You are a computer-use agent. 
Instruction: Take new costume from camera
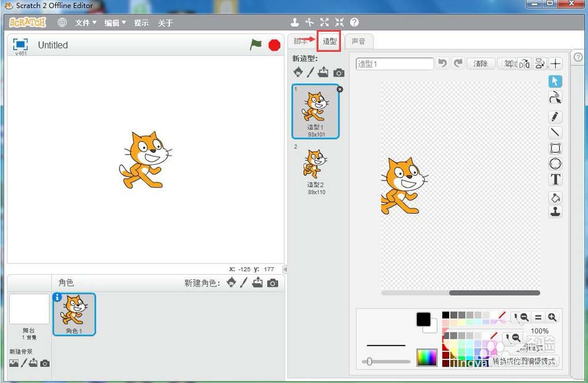pyautogui.click(x=339, y=72)
